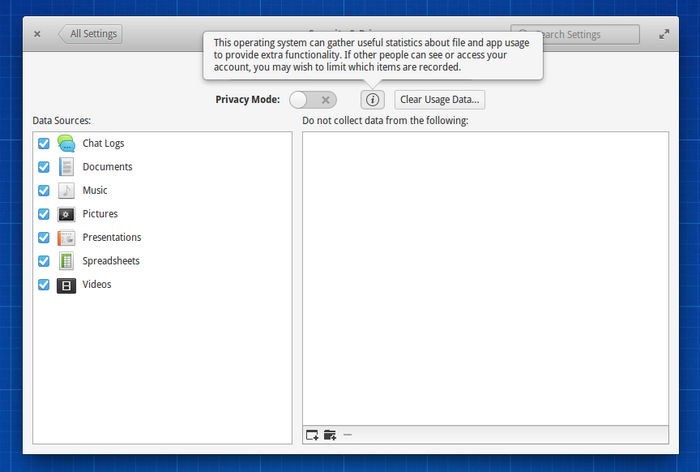
Task: Select the Videos label text
Action: (97, 284)
